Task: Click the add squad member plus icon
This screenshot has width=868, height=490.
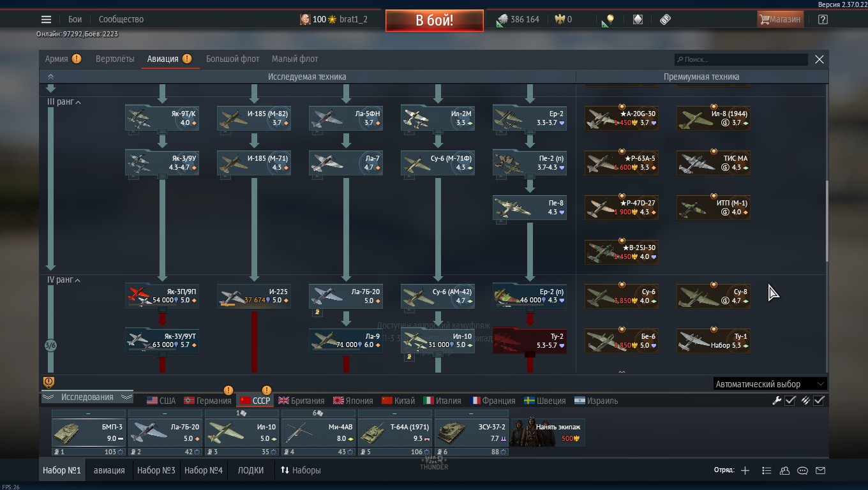Action: click(745, 470)
